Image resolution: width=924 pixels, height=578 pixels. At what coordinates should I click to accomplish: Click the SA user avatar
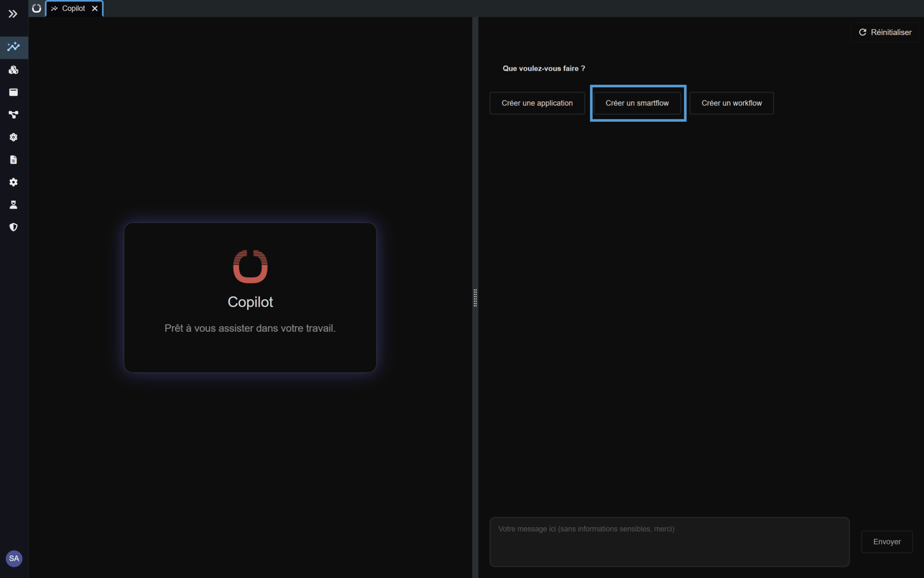point(14,558)
